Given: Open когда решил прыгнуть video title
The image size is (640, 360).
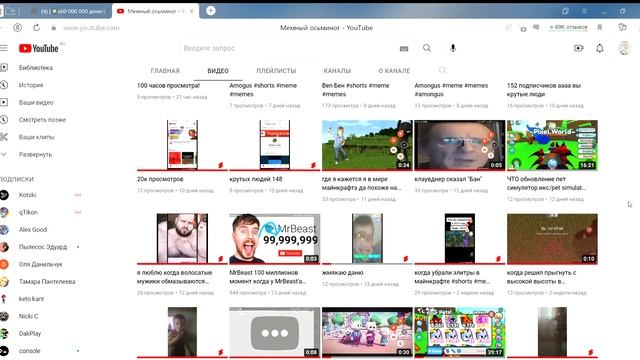Looking at the screenshot, I should (x=541, y=277).
